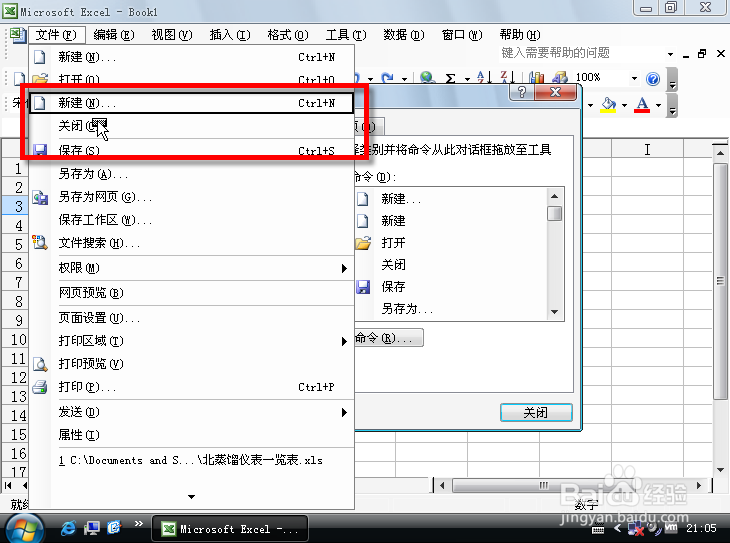This screenshot has width=730, height=543.
Task: Click the Excel workbook icon left of the File menu
Action: coord(18,35)
